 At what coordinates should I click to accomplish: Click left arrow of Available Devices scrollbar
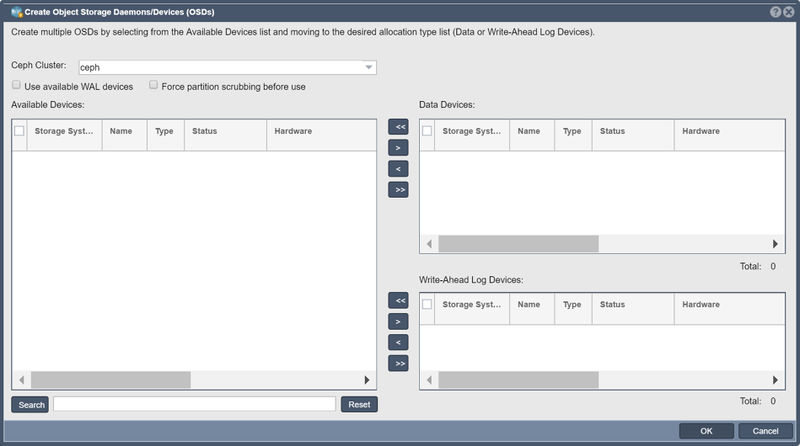[21, 380]
